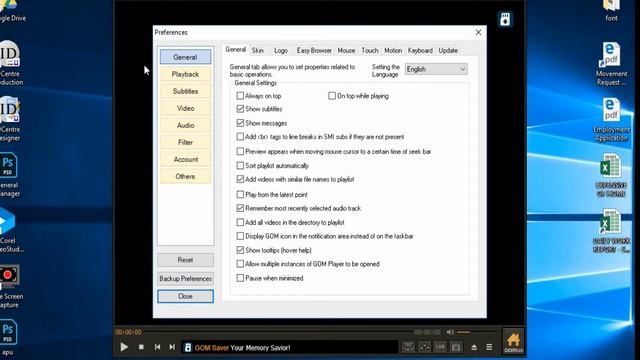Enable Allow multiple instances of GOM Player
Screen dimensions: 640x360
pyautogui.click(x=240, y=264)
